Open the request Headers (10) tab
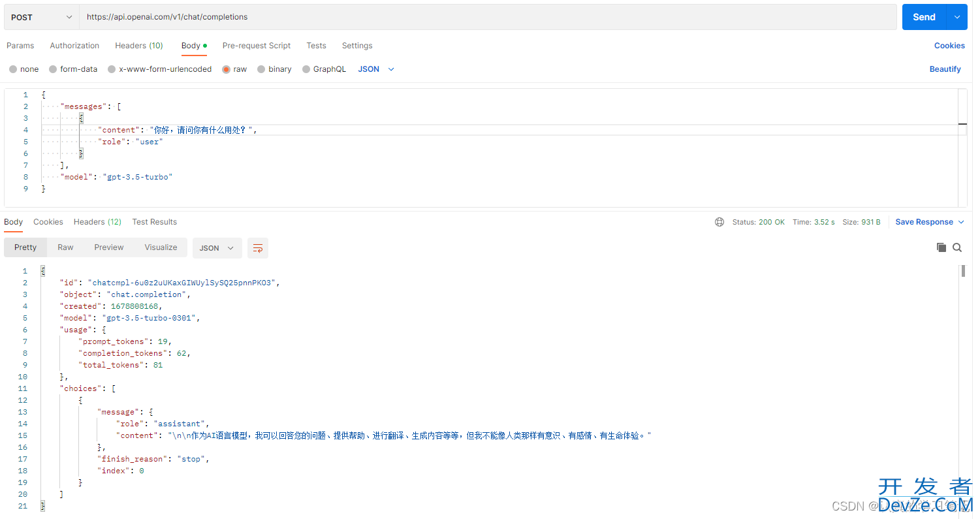Image resolution: width=980 pixels, height=519 pixels. pyautogui.click(x=139, y=46)
